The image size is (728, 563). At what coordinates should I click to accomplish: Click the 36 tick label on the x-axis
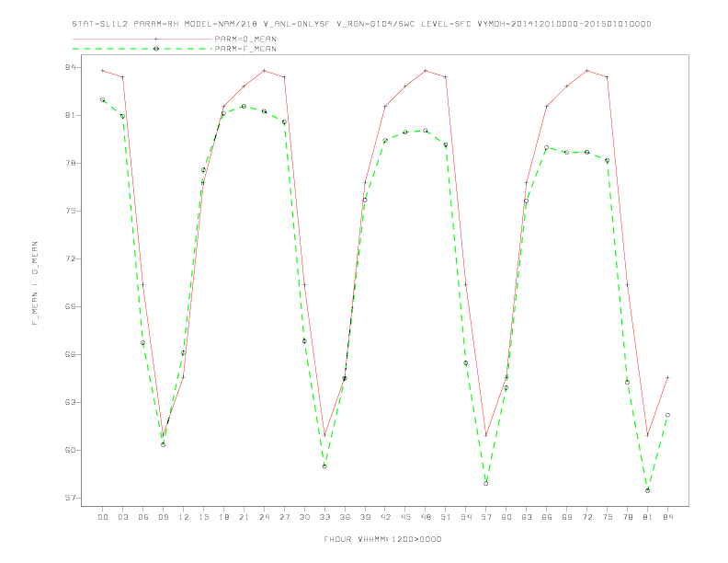tap(345, 517)
